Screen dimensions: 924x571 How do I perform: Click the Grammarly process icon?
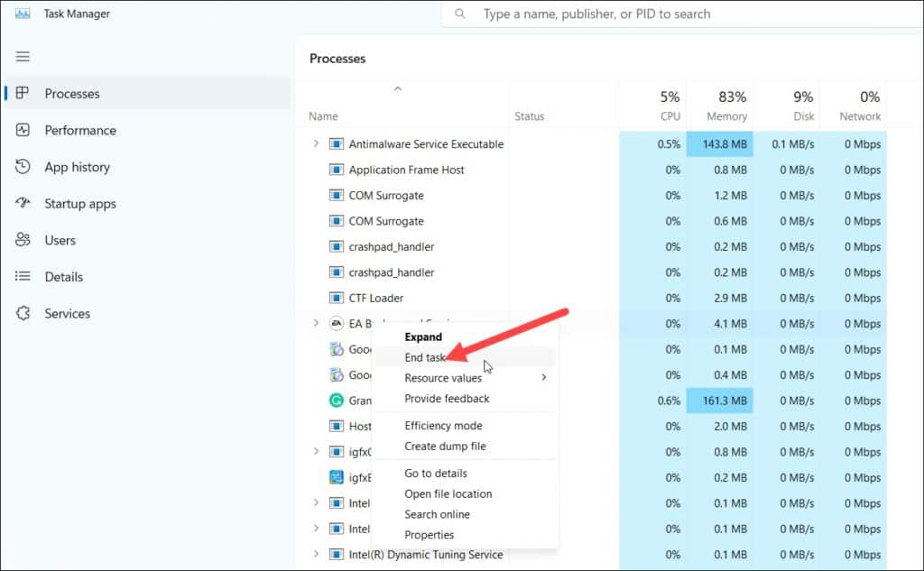pyautogui.click(x=337, y=401)
